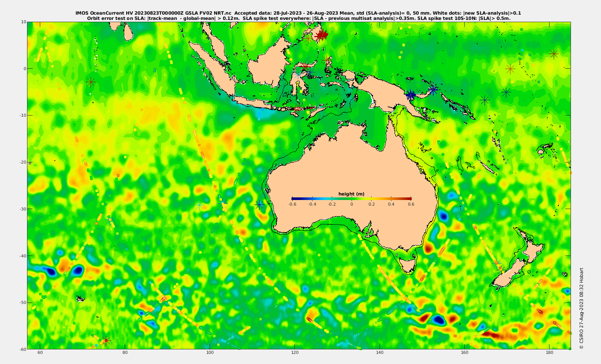The width and height of the screenshot is (601, 364).
Task: Click longitude axis label '140'
Action: (380, 353)
